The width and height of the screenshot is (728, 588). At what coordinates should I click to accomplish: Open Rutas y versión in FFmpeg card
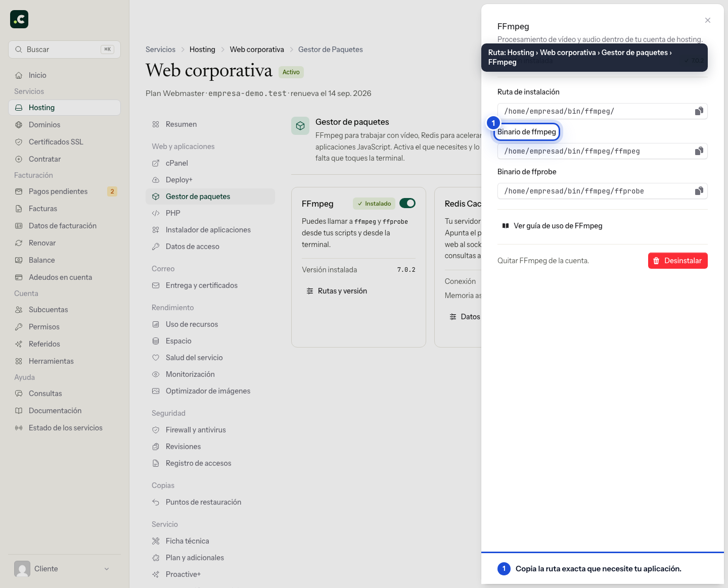point(337,291)
